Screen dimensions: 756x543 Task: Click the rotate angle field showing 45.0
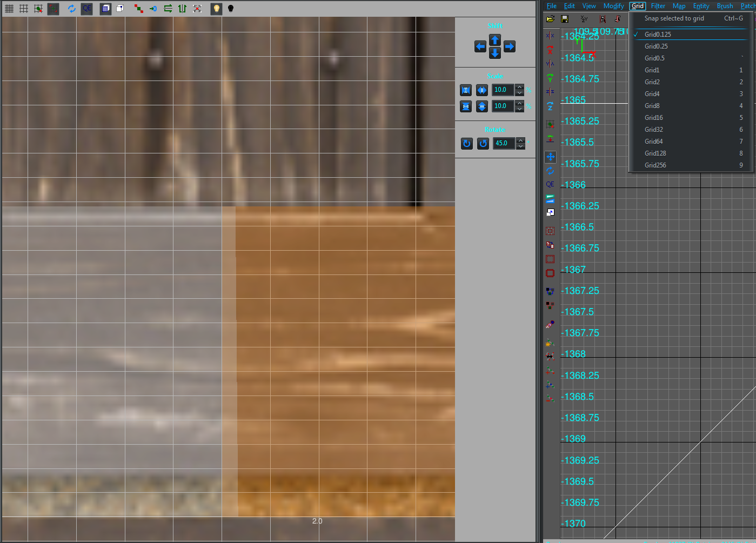click(x=503, y=144)
